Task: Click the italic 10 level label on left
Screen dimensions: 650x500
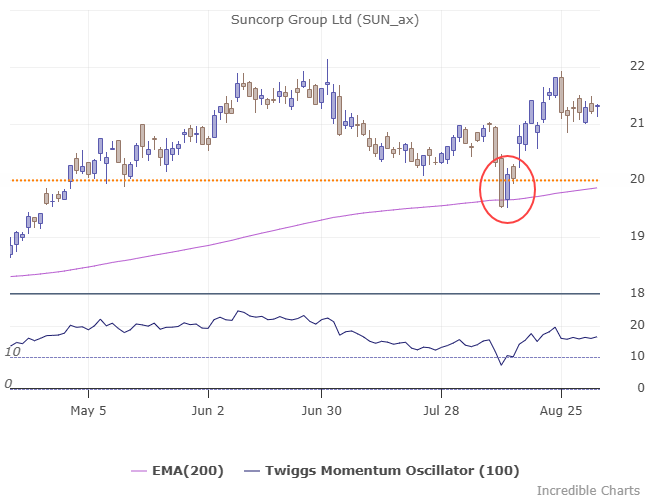Action: pyautogui.click(x=12, y=352)
